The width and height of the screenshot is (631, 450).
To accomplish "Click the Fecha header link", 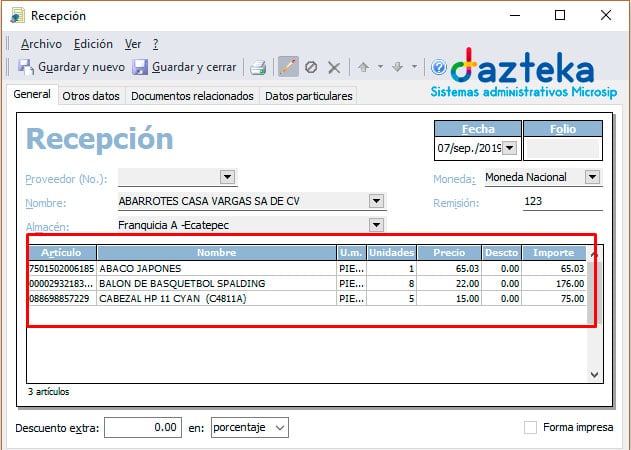I will [x=478, y=129].
